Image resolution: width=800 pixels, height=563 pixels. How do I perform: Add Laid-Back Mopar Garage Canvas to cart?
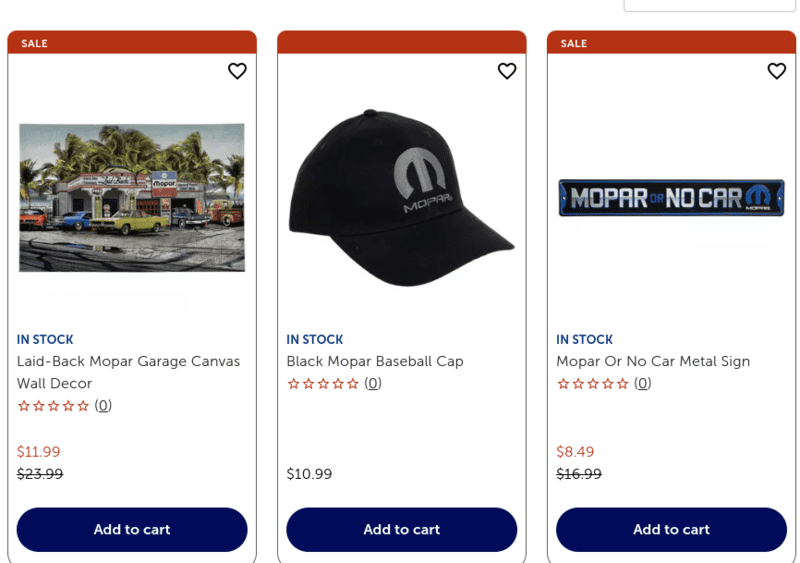132,529
